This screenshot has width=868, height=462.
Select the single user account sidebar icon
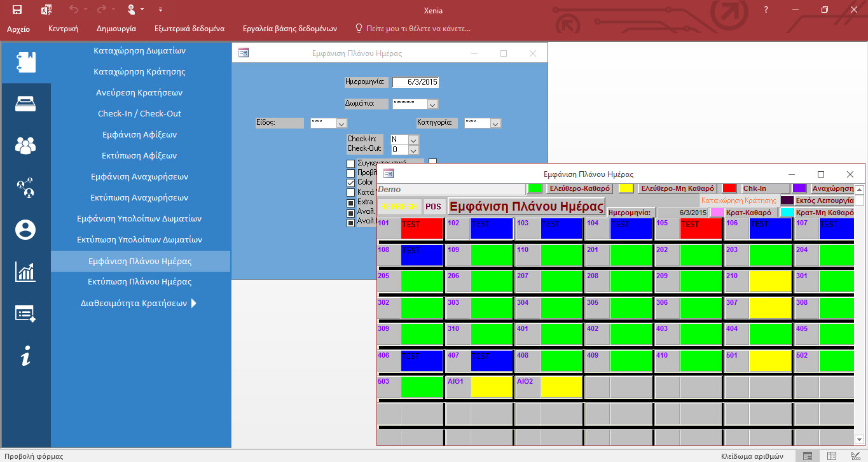click(x=25, y=230)
